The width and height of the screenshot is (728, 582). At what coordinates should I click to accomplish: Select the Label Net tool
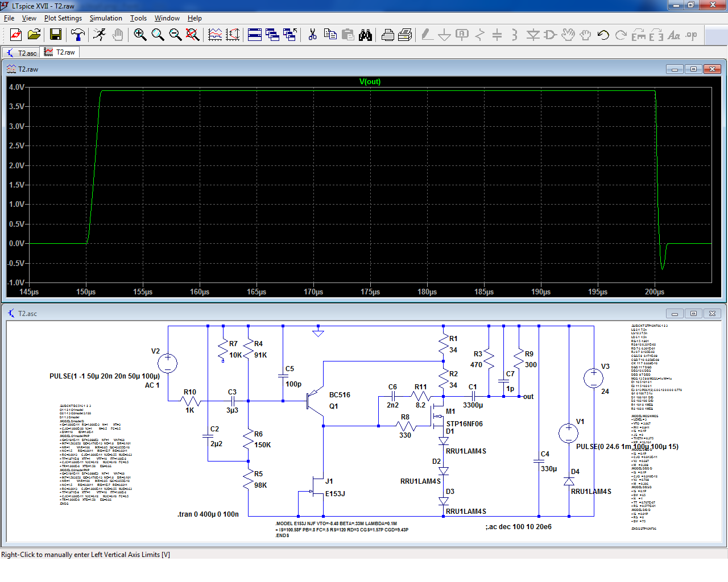point(462,35)
